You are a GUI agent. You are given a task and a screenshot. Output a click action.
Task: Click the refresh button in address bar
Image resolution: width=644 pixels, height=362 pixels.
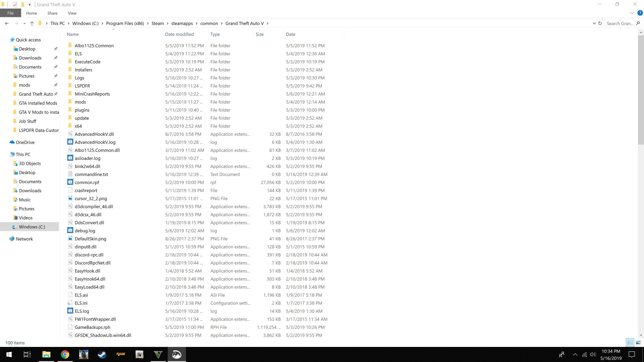point(600,23)
